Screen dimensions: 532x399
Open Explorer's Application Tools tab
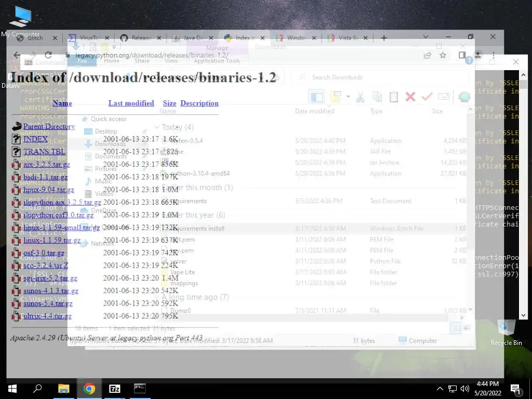point(217,61)
